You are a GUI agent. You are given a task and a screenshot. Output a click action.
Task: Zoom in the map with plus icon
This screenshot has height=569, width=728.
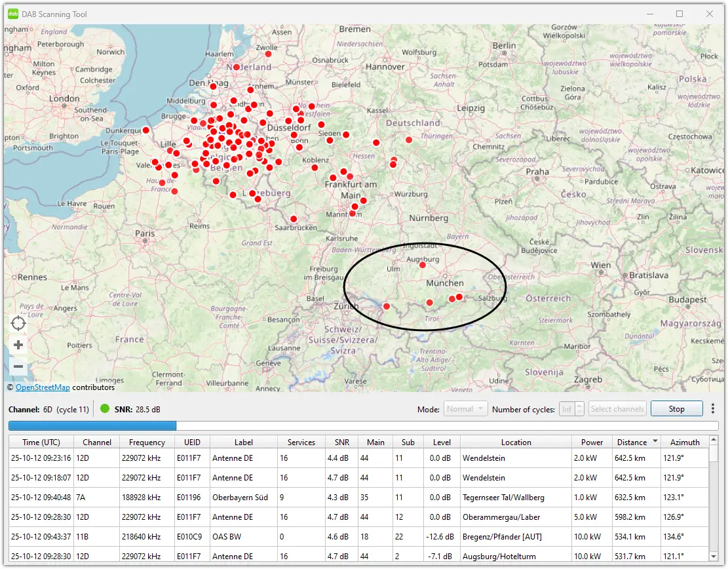(x=18, y=345)
